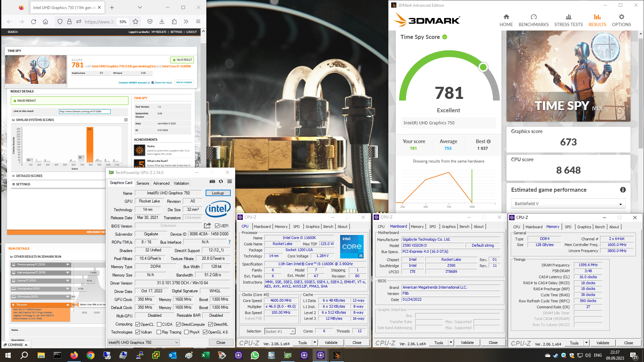Toggle PhysX checkbox

coord(186,332)
